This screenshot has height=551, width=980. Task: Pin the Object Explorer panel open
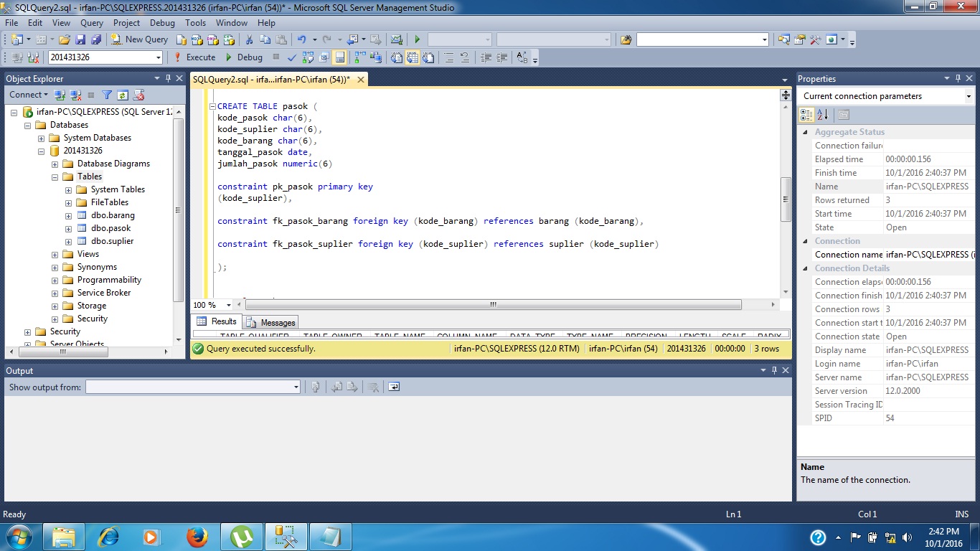click(x=169, y=78)
